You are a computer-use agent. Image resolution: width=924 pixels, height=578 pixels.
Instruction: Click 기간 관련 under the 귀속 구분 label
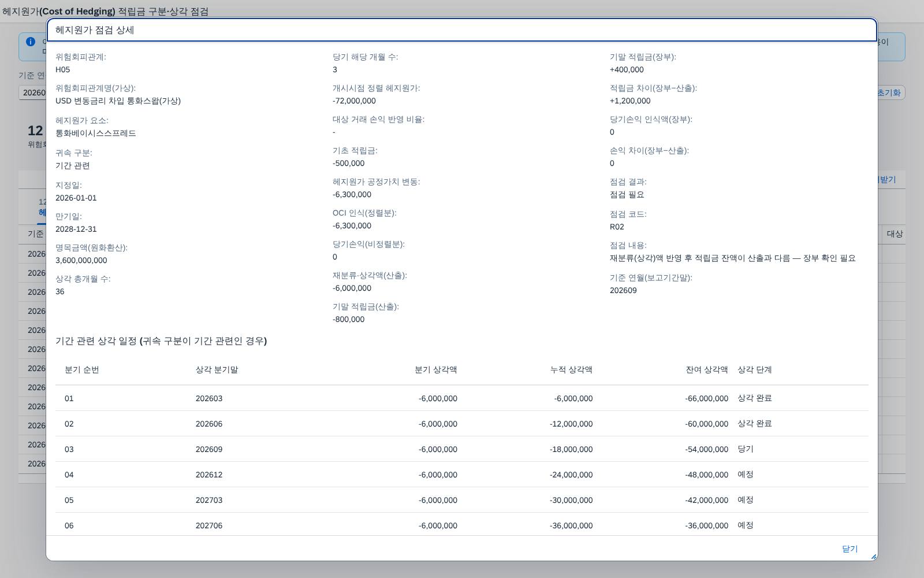click(x=73, y=165)
